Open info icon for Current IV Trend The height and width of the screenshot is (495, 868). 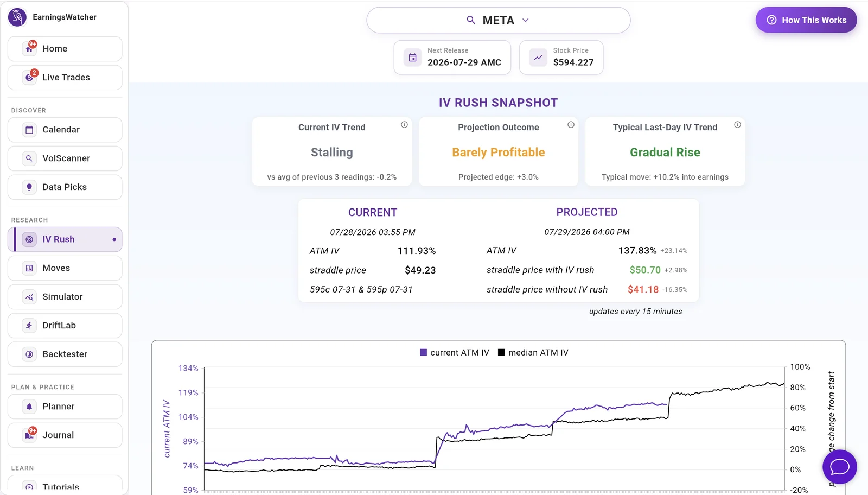click(404, 125)
